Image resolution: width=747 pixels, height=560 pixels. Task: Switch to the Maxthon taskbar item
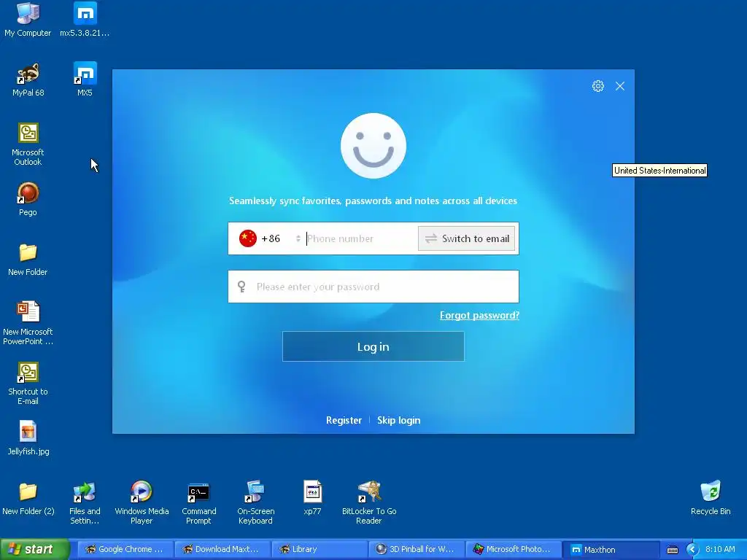(x=611, y=549)
